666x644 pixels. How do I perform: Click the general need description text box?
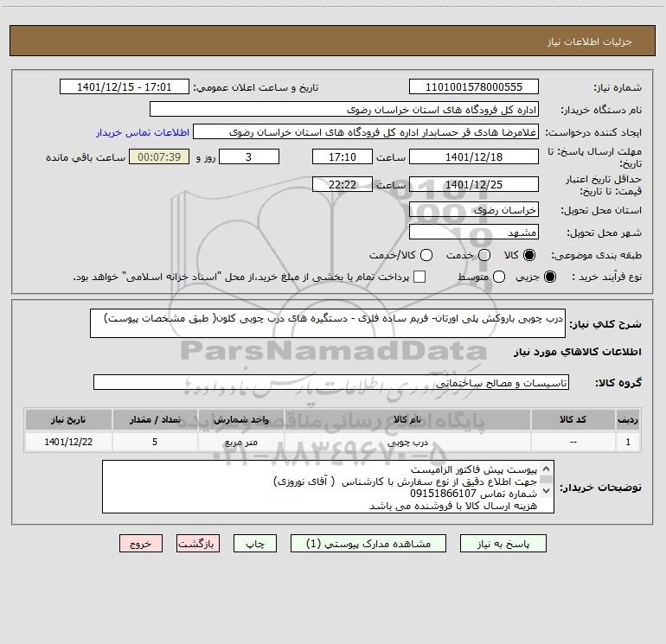coord(328,323)
